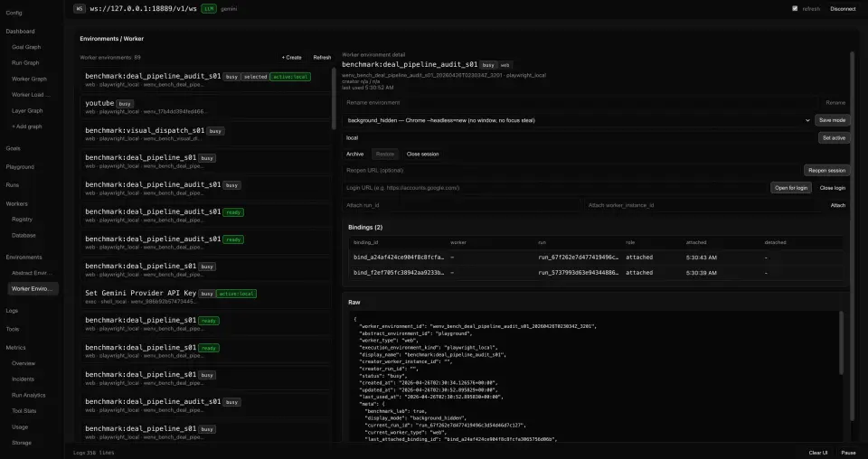Viewport: 868px width, 459px height.
Task: Select binding row bind_f2ef705fc38942aa9233b
Action: pyautogui.click(x=597, y=273)
